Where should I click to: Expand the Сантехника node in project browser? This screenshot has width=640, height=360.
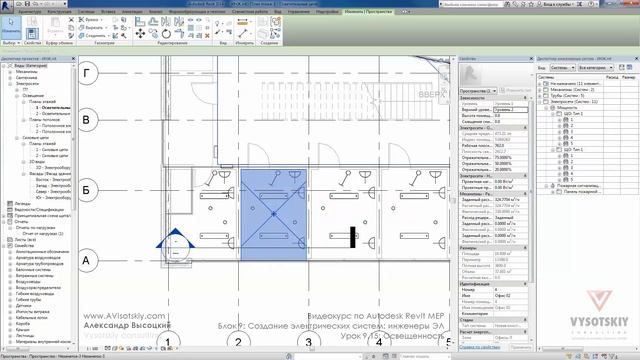[10, 78]
